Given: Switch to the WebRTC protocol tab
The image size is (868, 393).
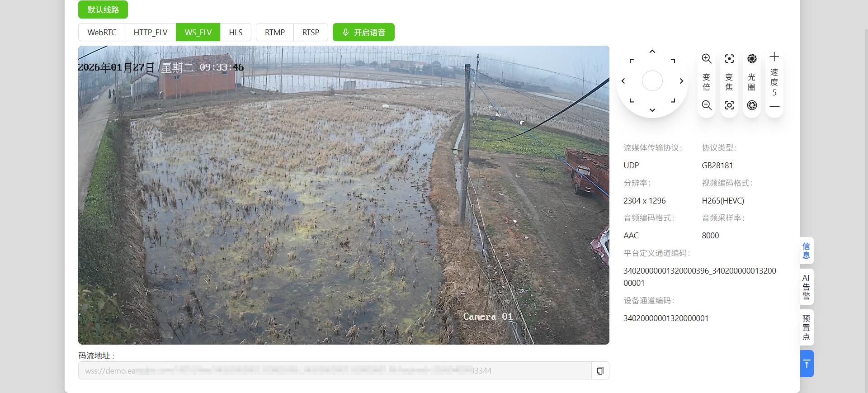Looking at the screenshot, I should coord(102,32).
